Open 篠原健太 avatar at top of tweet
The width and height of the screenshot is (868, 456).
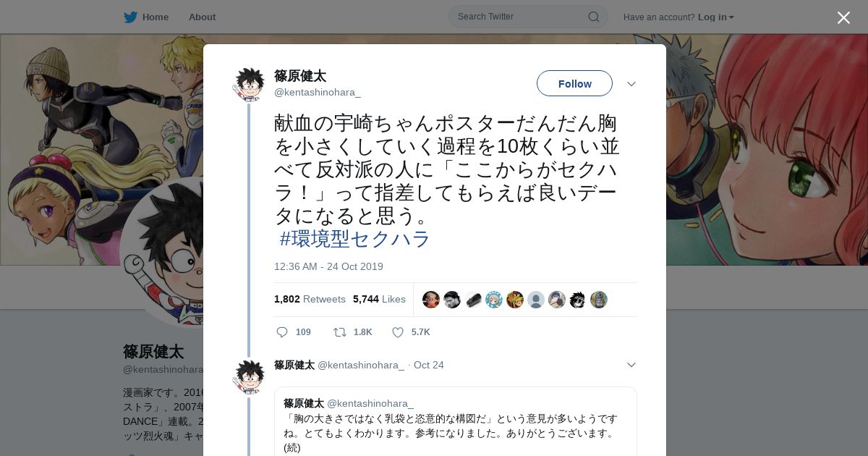(249, 85)
